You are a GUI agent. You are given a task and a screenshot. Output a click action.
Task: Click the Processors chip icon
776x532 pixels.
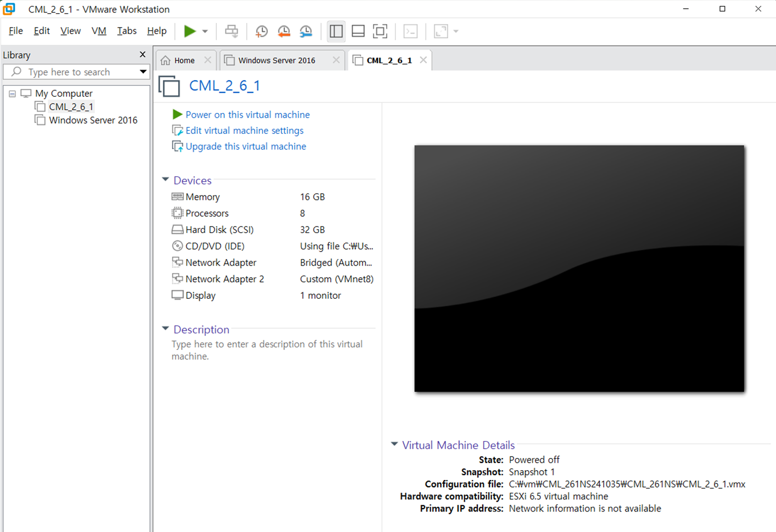point(177,213)
